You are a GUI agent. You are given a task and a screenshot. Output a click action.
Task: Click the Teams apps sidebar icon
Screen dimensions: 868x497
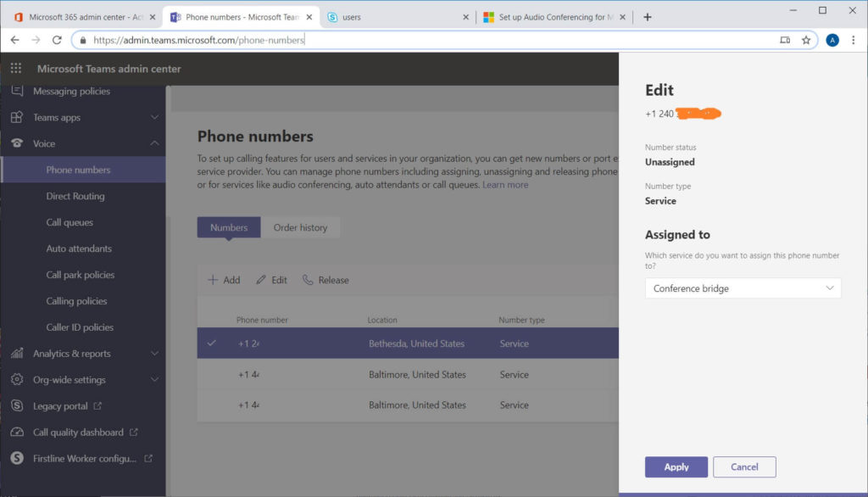tap(17, 117)
